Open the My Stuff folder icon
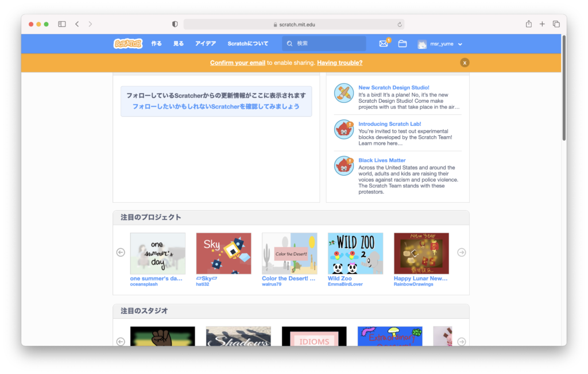588x374 pixels. click(402, 44)
